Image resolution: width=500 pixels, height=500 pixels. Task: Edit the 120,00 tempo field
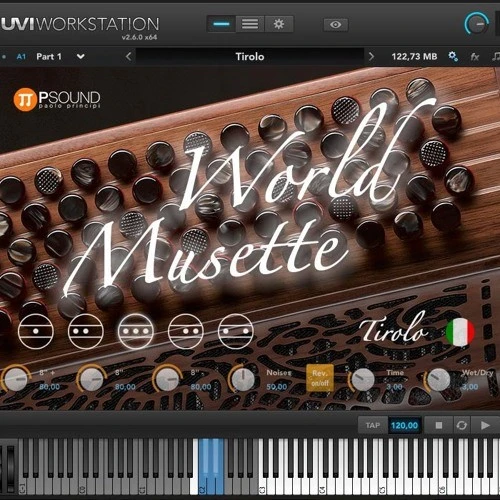(404, 425)
